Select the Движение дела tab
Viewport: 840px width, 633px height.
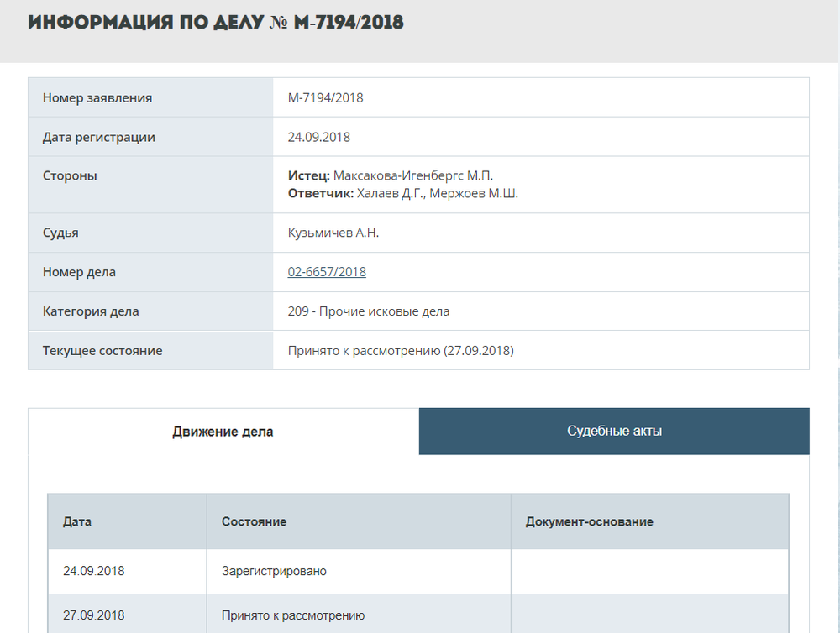tap(223, 432)
